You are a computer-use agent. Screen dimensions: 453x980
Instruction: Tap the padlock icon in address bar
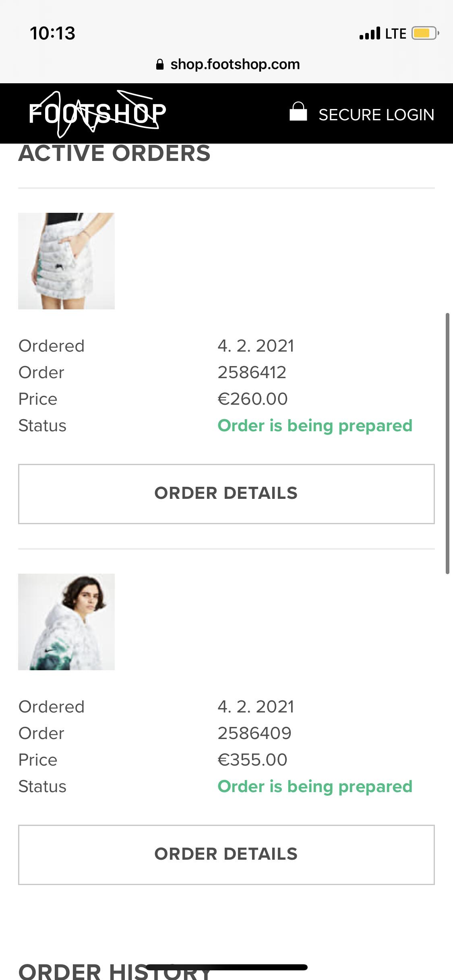click(x=160, y=65)
